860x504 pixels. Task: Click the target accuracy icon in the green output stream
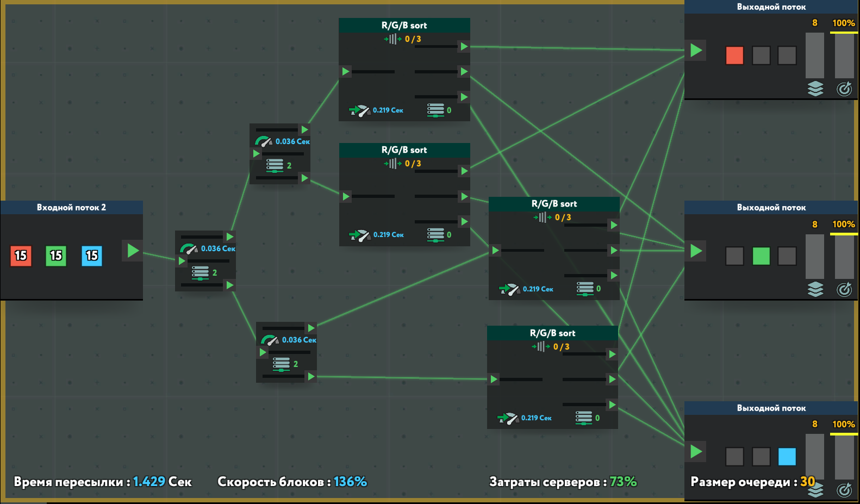(x=844, y=289)
